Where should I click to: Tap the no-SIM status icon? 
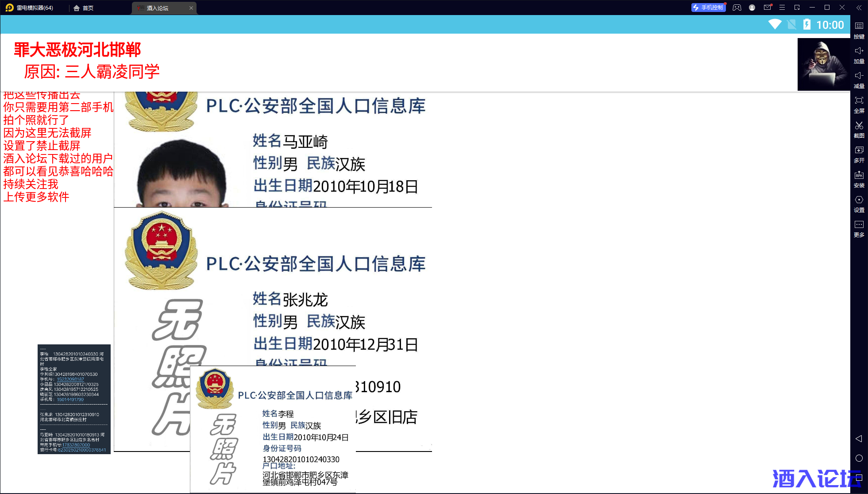[x=791, y=24]
